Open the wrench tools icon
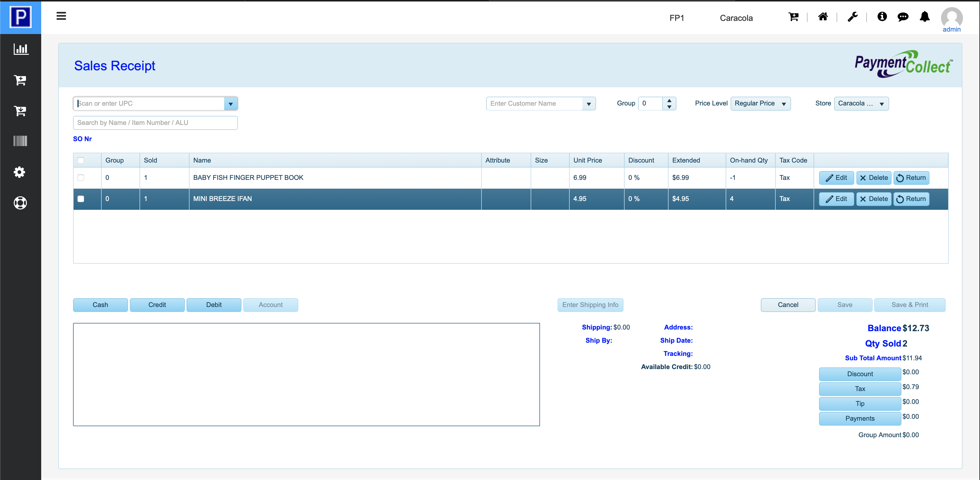This screenshot has width=980, height=480. coord(853,17)
